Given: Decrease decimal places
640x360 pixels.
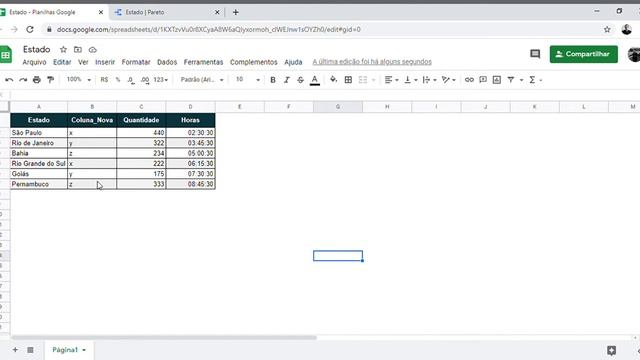Looking at the screenshot, I should (x=131, y=80).
